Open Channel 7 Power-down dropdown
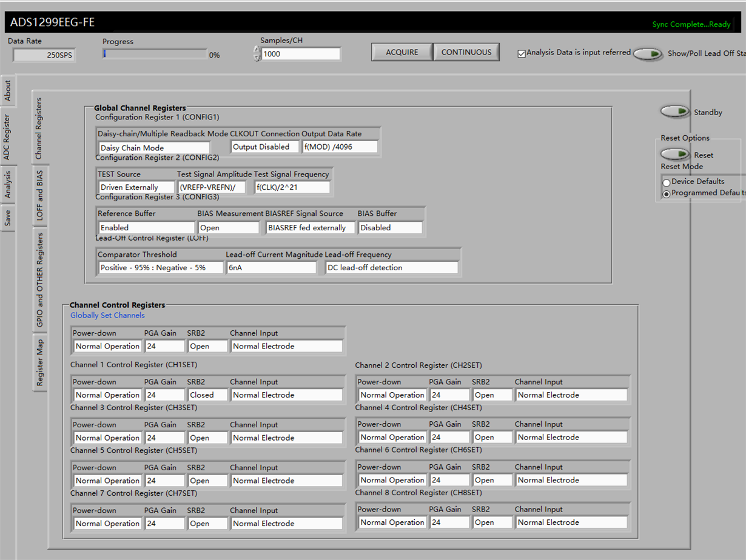The image size is (746, 560). point(107,524)
